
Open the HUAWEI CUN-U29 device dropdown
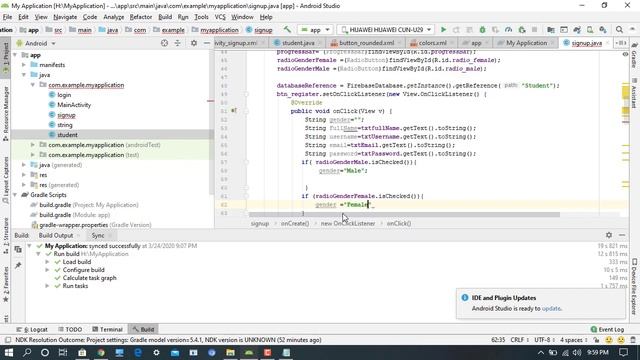click(x=386, y=30)
